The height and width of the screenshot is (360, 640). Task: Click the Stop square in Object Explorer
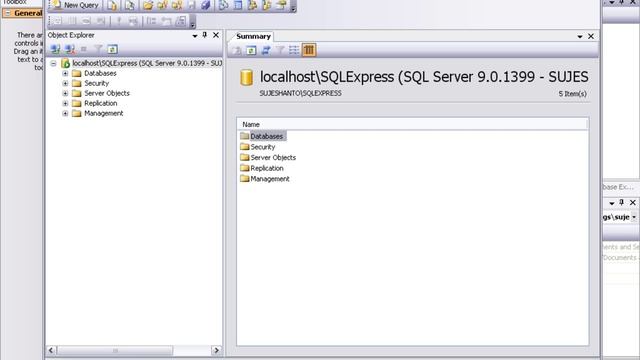pos(84,49)
